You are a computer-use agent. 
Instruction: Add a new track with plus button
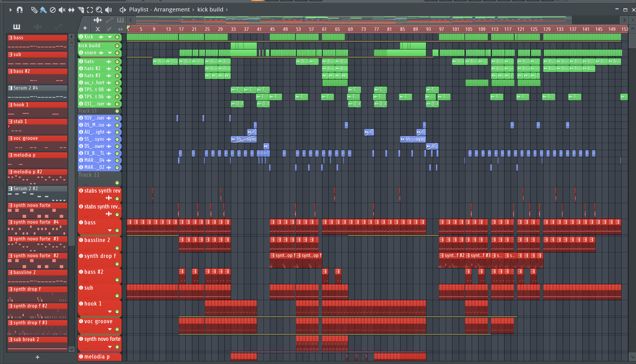(x=85, y=28)
